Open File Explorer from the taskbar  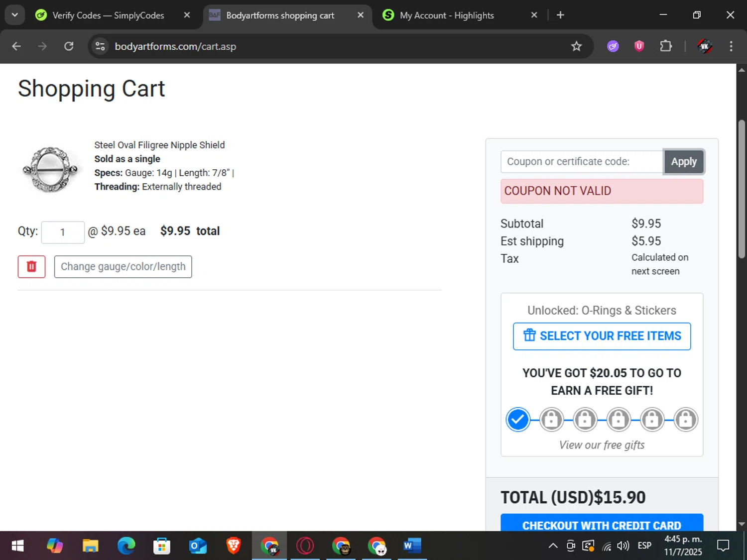point(91,546)
